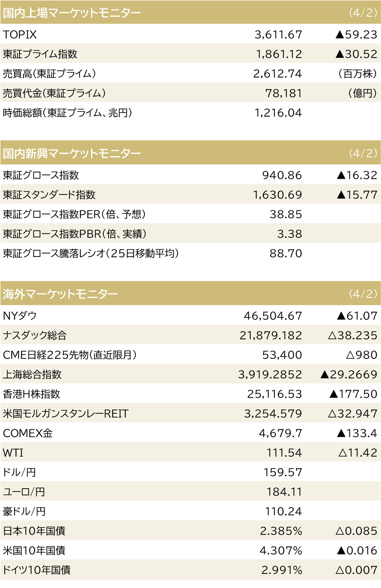Click the ドル/円 rate 159.57
The width and height of the screenshot is (381, 588).
tap(283, 472)
